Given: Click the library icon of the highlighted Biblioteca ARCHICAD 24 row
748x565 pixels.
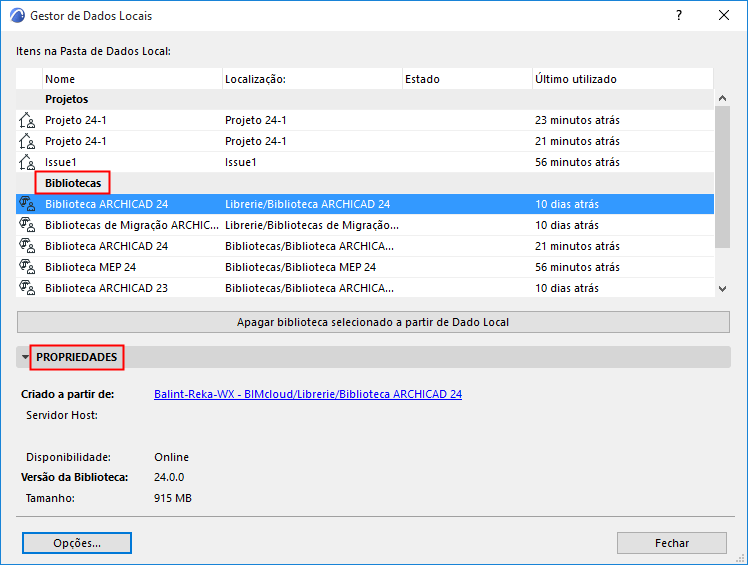Looking at the screenshot, I should [x=27, y=204].
